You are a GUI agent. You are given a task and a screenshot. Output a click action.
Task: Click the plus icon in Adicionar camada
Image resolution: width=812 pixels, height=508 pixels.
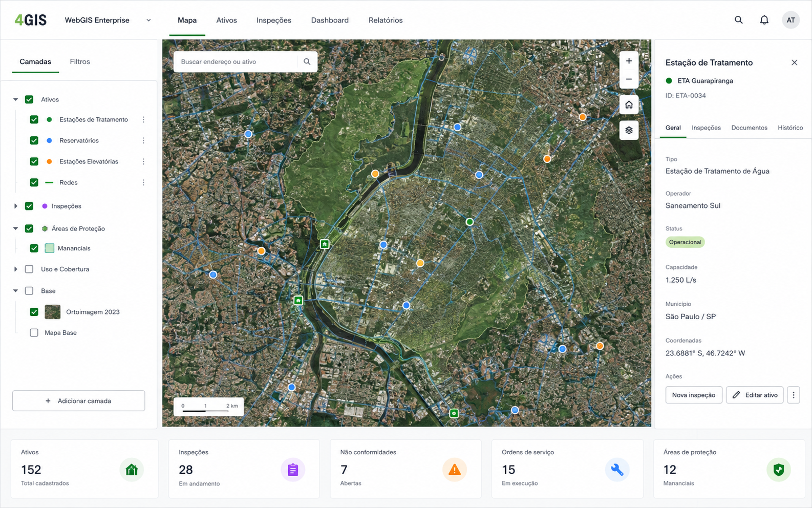click(48, 401)
